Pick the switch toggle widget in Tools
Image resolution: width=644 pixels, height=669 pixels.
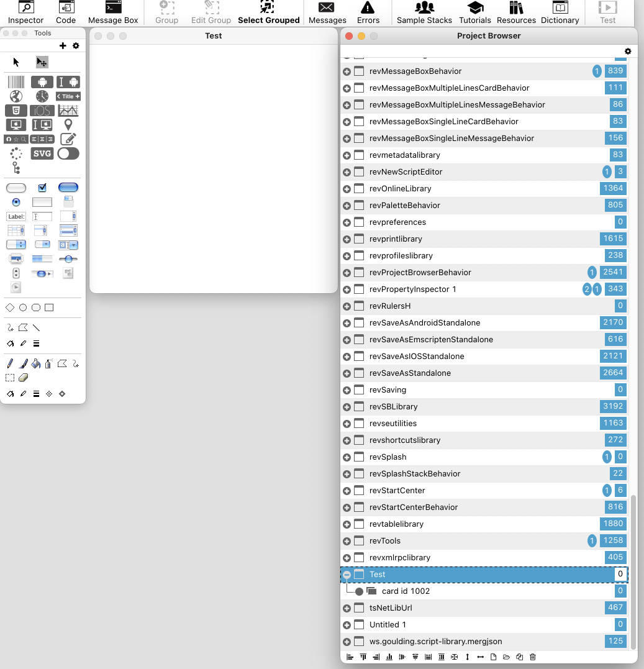click(68, 153)
